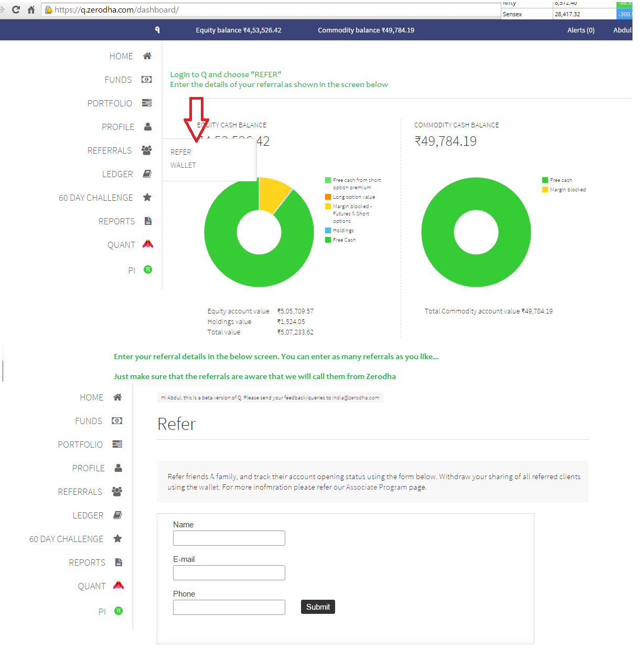Choose REFER from the Referrals flyout menu
Image resolution: width=644 pixels, height=660 pixels.
click(x=181, y=152)
